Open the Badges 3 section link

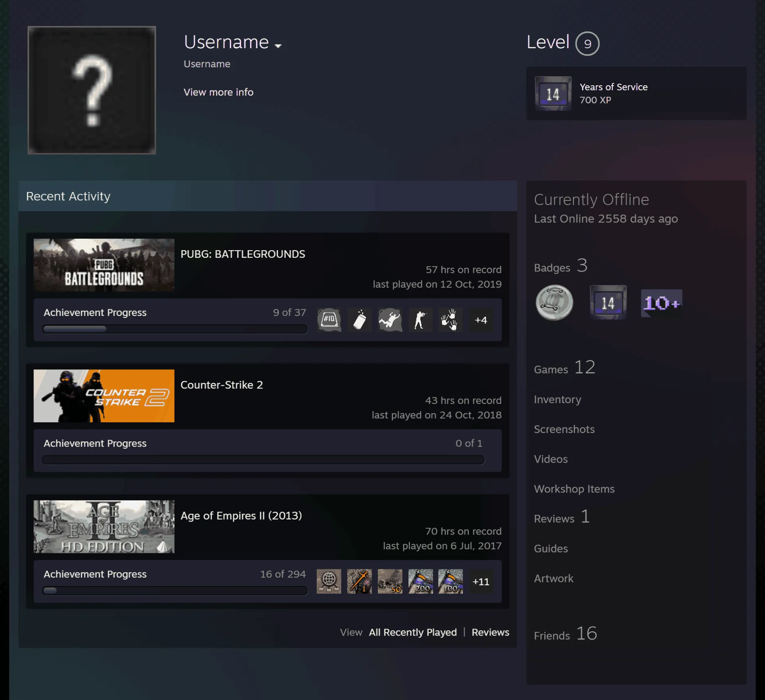click(561, 266)
